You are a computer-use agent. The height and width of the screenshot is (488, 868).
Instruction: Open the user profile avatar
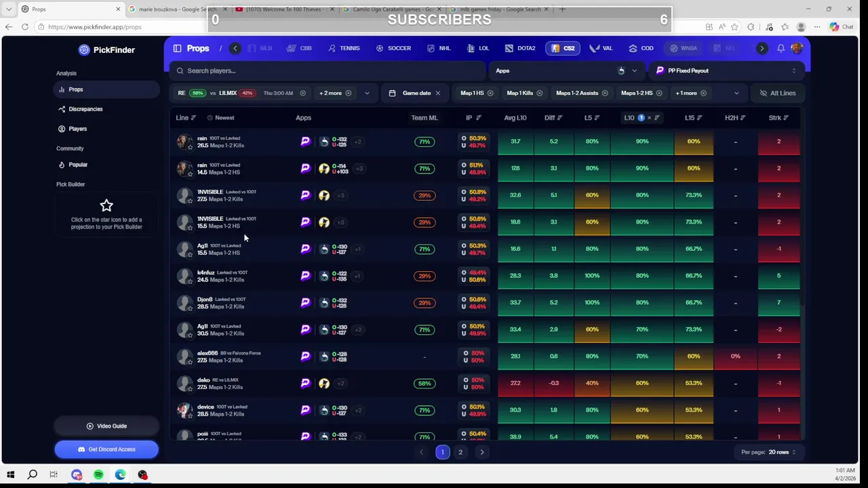tap(796, 48)
